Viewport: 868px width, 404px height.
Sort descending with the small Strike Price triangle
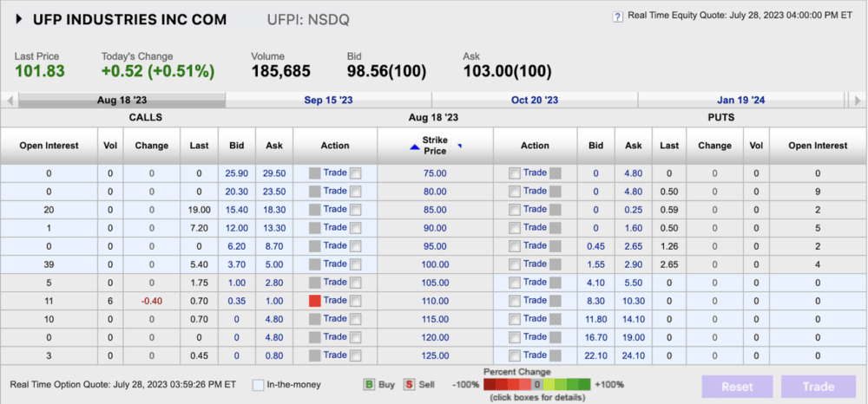(x=459, y=147)
